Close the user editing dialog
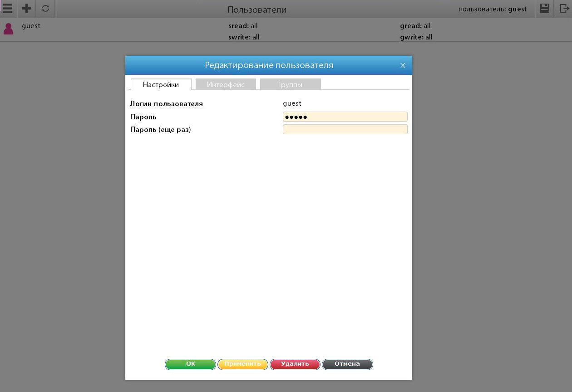572x392 pixels. tap(403, 65)
